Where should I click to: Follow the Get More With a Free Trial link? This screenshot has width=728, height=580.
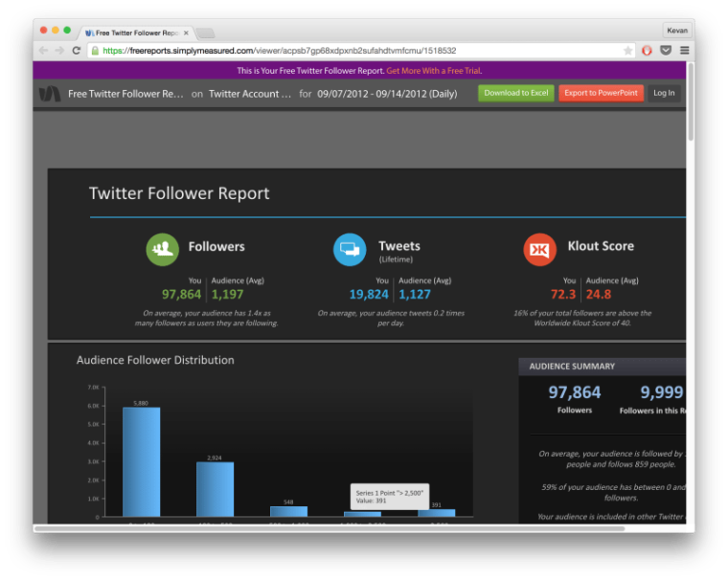click(x=434, y=71)
